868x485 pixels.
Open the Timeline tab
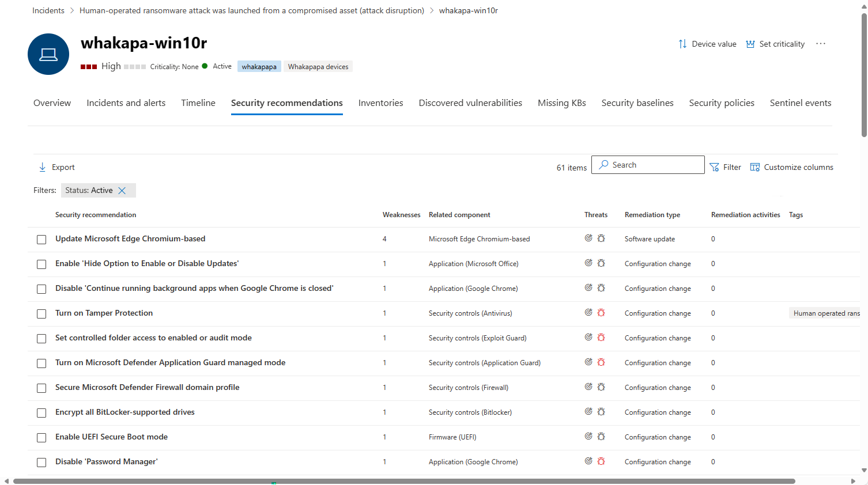(198, 103)
